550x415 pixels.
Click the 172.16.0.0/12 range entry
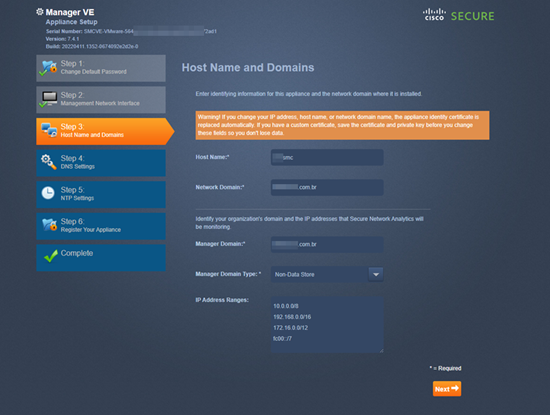290,328
